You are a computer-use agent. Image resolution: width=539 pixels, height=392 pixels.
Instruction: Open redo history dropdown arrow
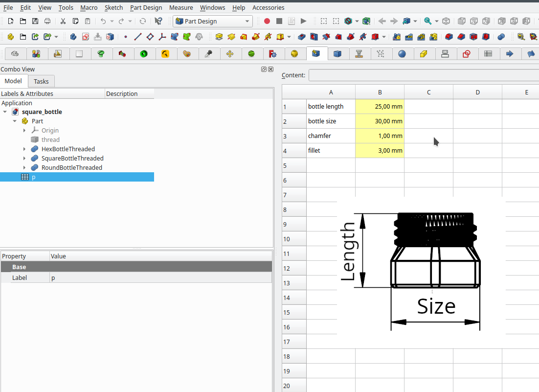point(130,22)
